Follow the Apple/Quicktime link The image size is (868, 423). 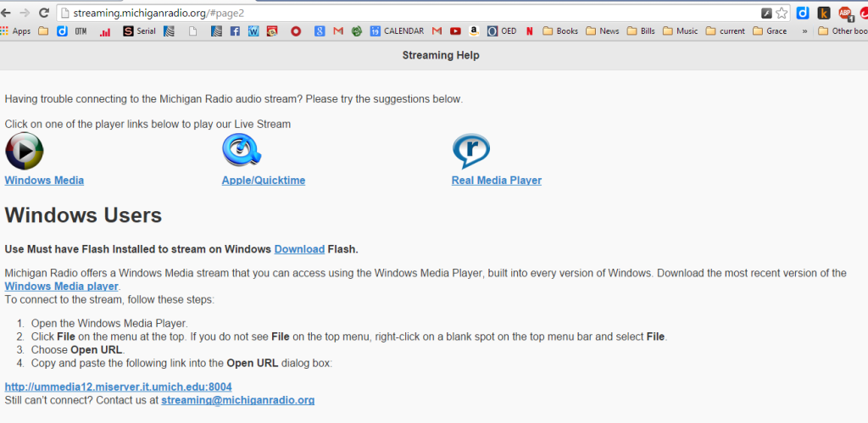264,181
